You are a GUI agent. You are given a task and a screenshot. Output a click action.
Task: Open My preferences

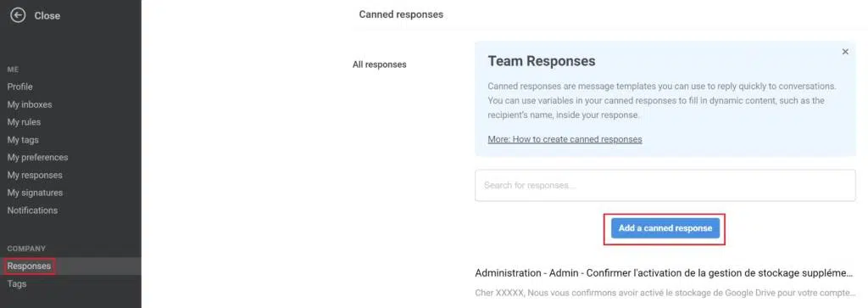click(x=37, y=157)
